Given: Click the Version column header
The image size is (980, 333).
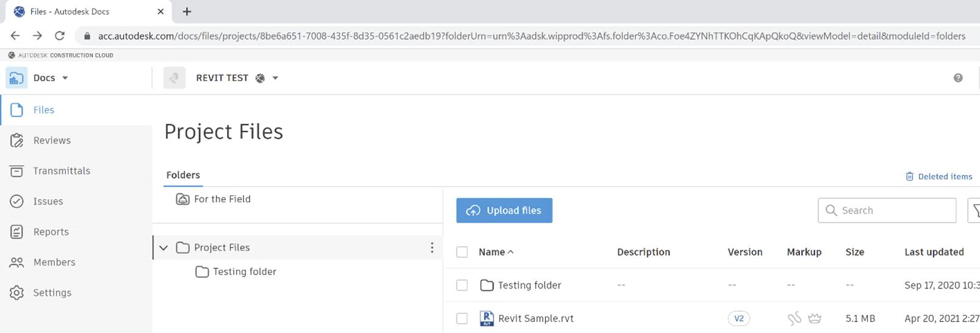Looking at the screenshot, I should click(x=745, y=252).
